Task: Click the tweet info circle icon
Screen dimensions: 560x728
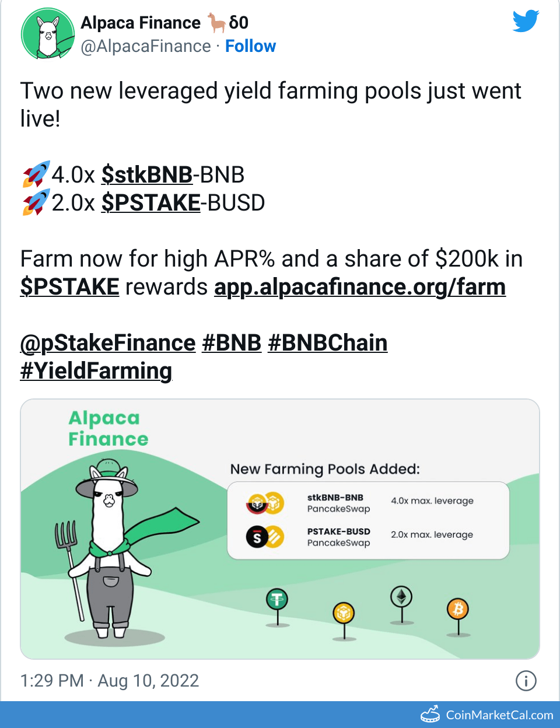Action: click(x=526, y=680)
